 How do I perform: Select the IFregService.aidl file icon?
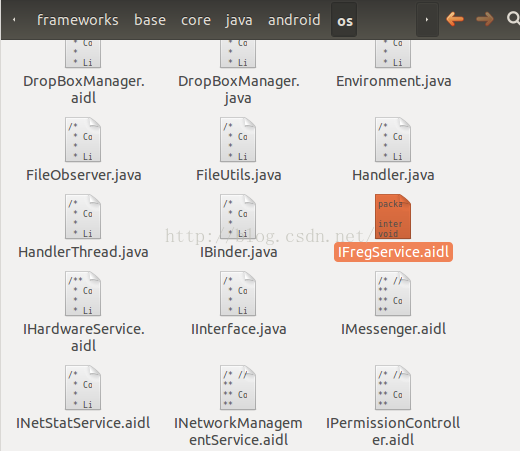[x=393, y=217]
